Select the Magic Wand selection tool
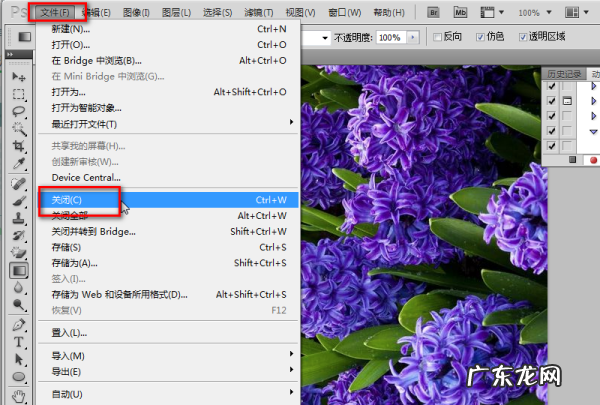 coord(18,129)
